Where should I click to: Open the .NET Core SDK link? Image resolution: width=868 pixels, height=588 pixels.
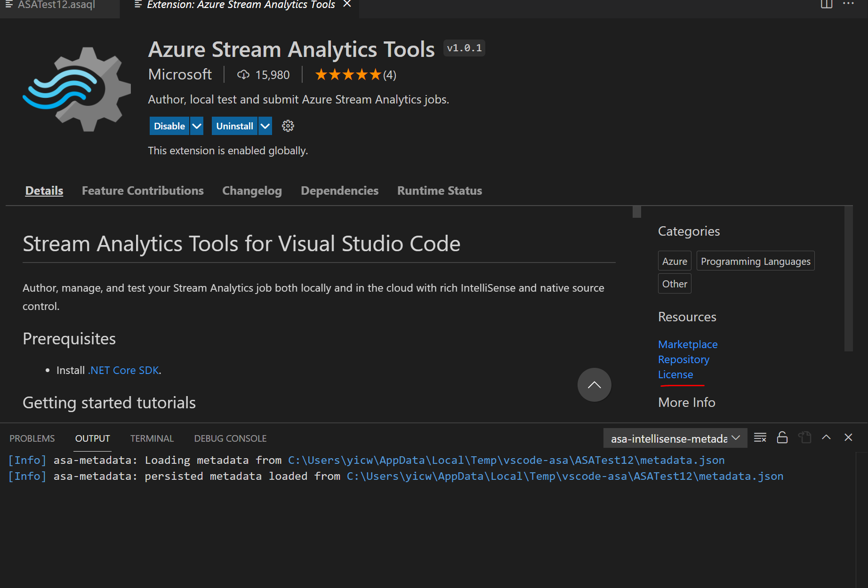click(123, 370)
